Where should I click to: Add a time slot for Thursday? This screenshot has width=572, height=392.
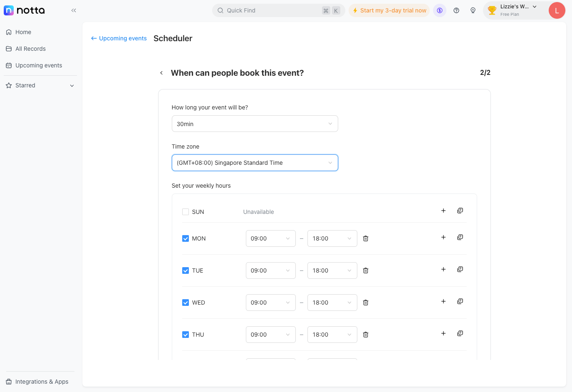pos(443,333)
